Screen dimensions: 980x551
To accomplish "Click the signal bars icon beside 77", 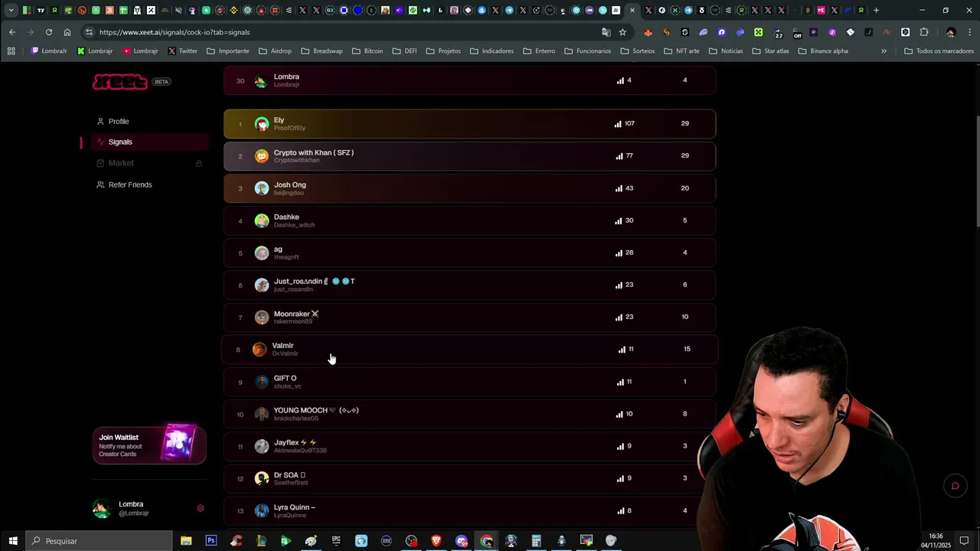I will pos(619,155).
